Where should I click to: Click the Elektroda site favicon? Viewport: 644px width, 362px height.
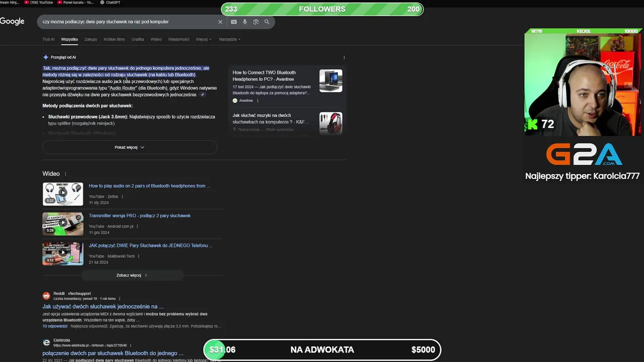pyautogui.click(x=46, y=342)
